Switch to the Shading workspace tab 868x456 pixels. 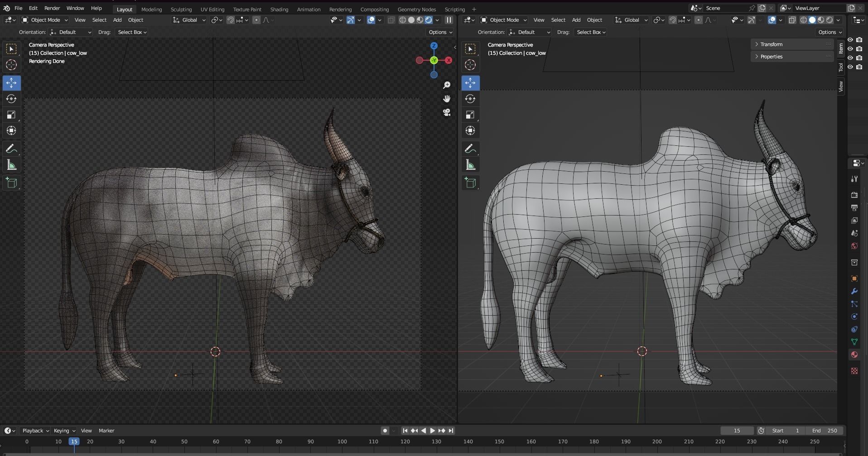pyautogui.click(x=279, y=9)
